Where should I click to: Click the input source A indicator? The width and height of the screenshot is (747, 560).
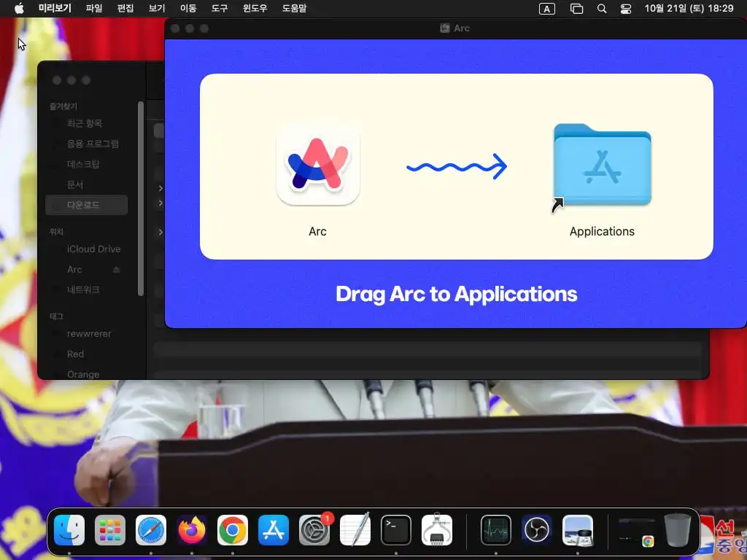(547, 9)
